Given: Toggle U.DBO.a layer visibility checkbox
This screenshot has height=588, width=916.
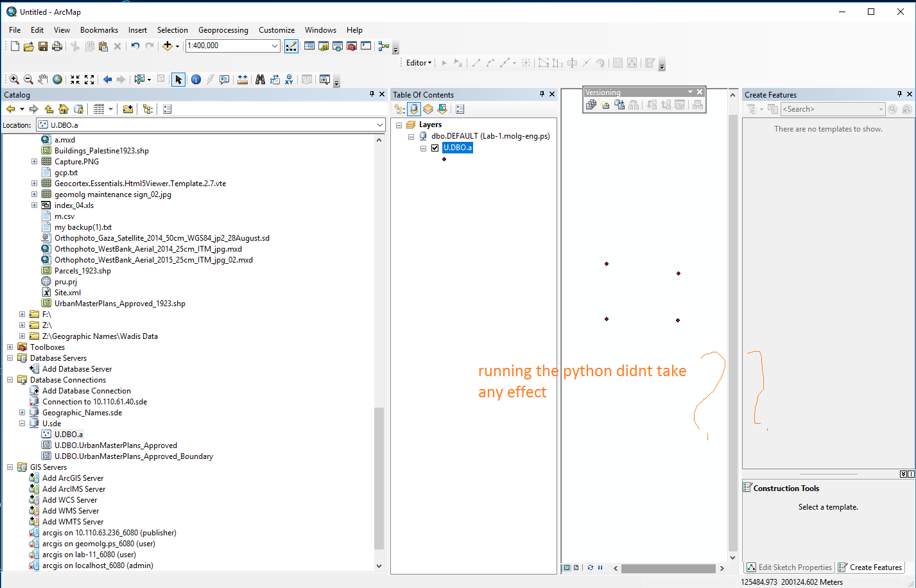Looking at the screenshot, I should tap(435, 148).
